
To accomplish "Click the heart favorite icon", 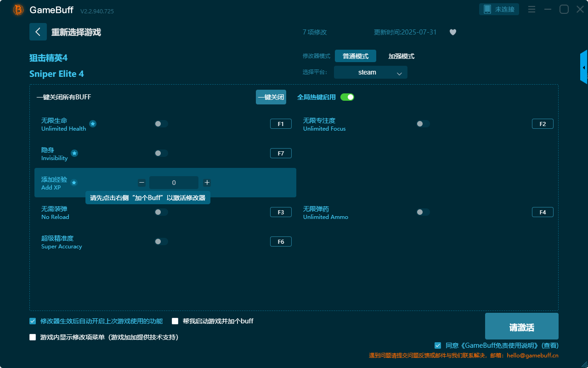I will coord(453,32).
